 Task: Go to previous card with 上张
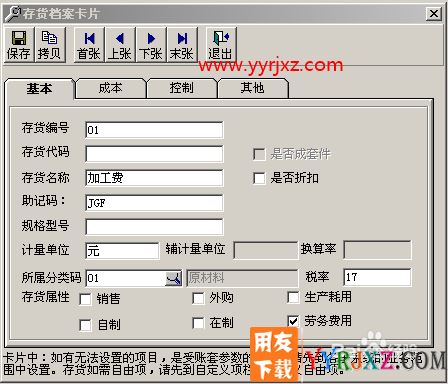[x=120, y=45]
